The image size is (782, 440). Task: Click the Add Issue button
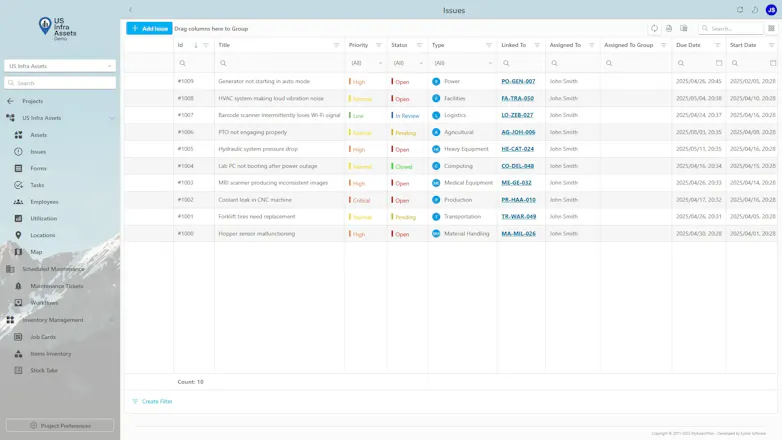[x=149, y=28]
